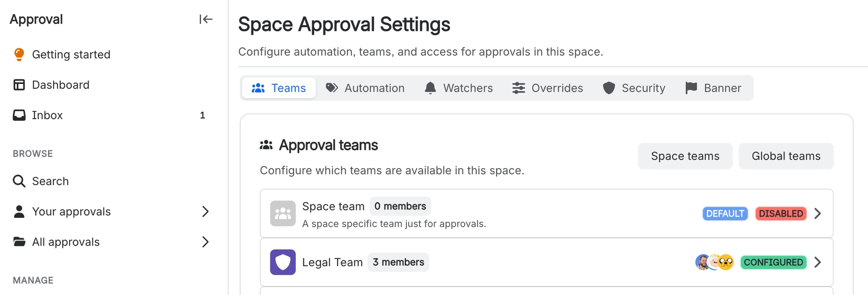Click the Global teams button
The width and height of the screenshot is (868, 295).
(x=786, y=156)
